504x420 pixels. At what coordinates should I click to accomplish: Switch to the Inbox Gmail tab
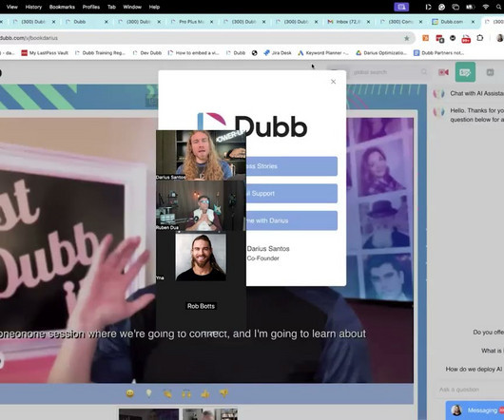click(x=348, y=22)
